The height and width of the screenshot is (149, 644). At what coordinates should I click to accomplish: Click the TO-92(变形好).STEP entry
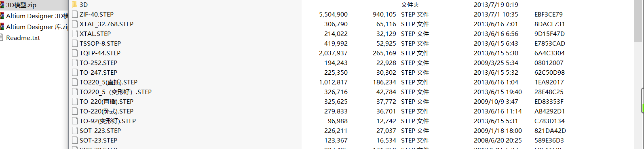point(108,121)
